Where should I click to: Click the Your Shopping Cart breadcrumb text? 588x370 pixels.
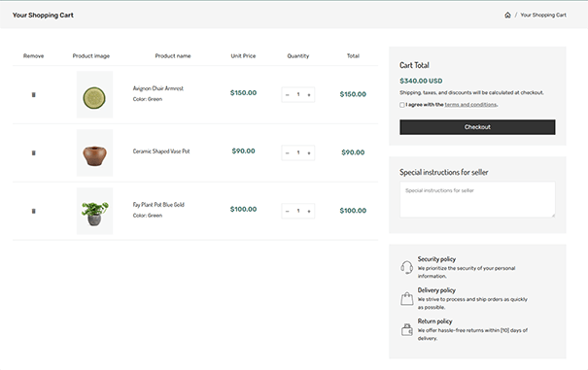coord(543,15)
